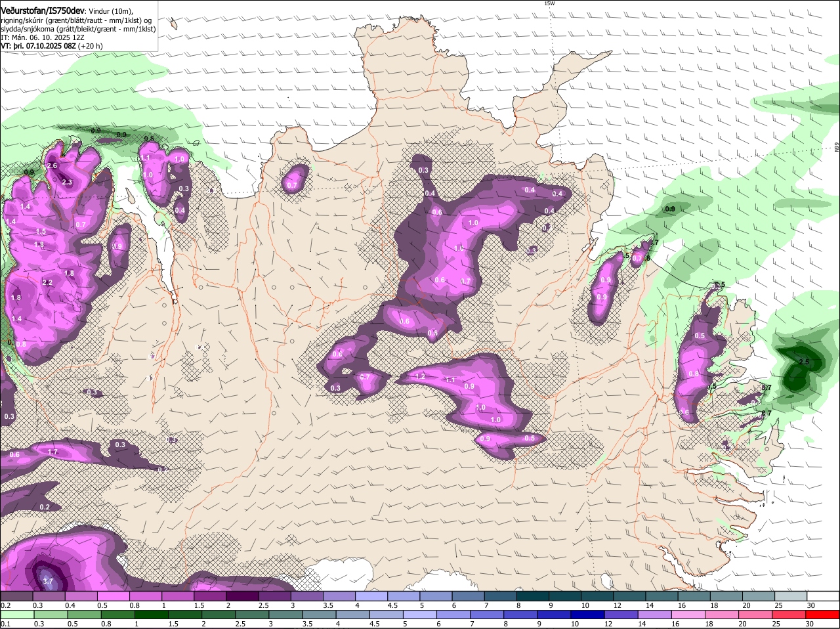The image size is (840, 629).
Task: Pick snow legend swatch between 0.5 and 0.8
Action: point(113,596)
